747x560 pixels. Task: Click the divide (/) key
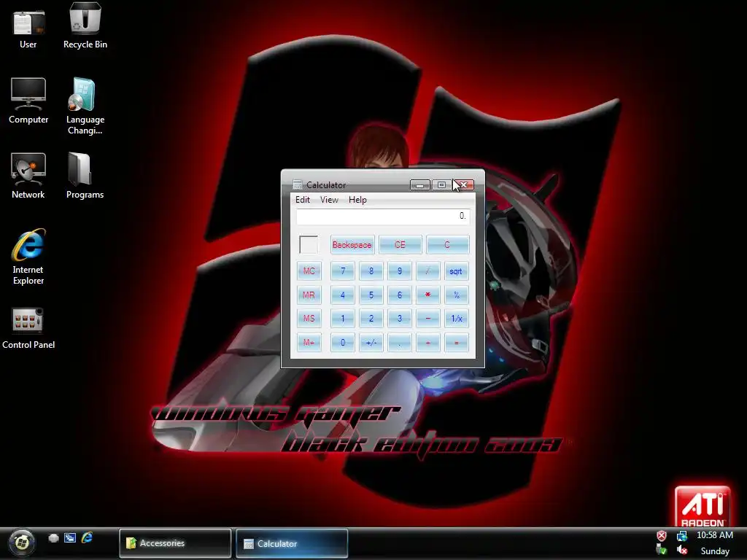[x=427, y=271]
